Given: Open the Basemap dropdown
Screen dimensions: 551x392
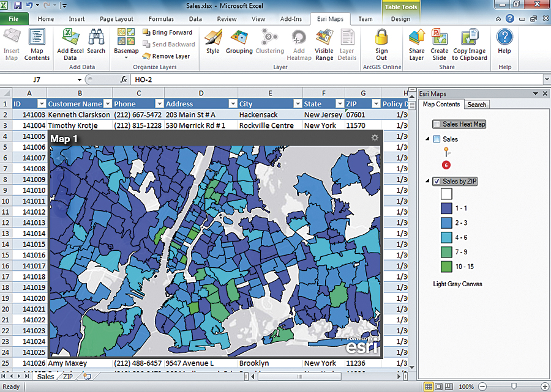Looking at the screenshot, I should (x=126, y=51).
